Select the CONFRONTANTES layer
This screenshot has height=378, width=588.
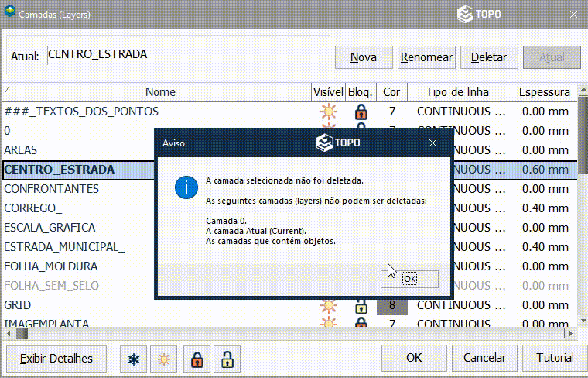click(51, 189)
